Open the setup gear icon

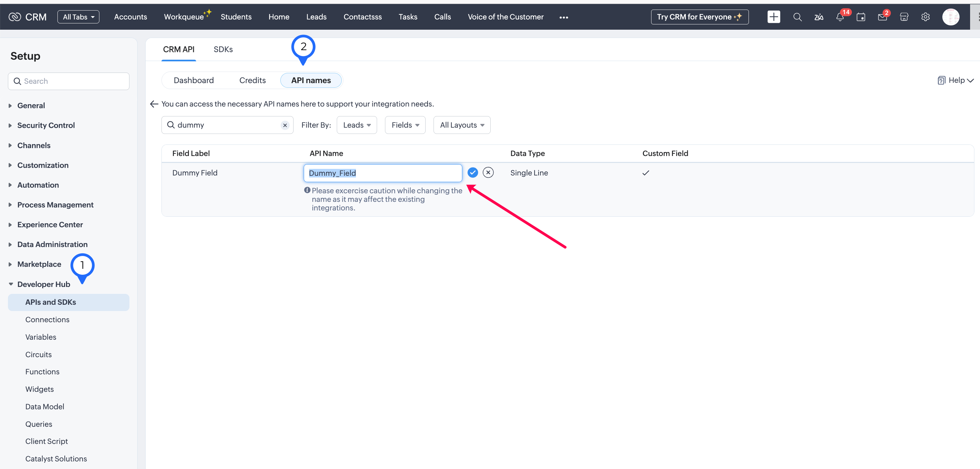coord(925,17)
